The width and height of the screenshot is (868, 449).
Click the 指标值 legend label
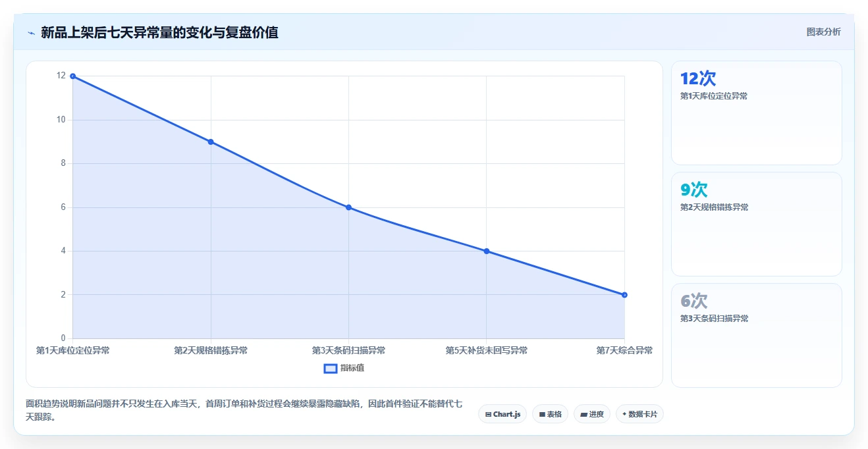[x=352, y=368]
